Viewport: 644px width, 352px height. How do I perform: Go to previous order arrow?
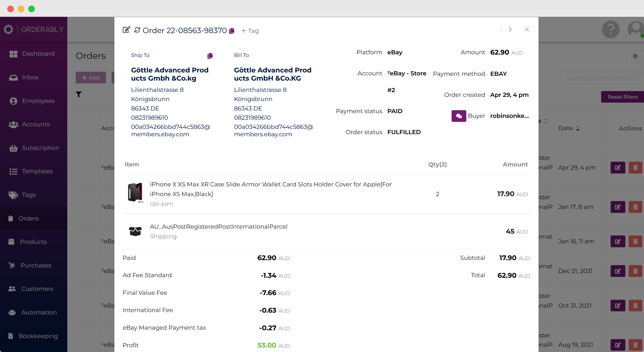click(501, 29)
